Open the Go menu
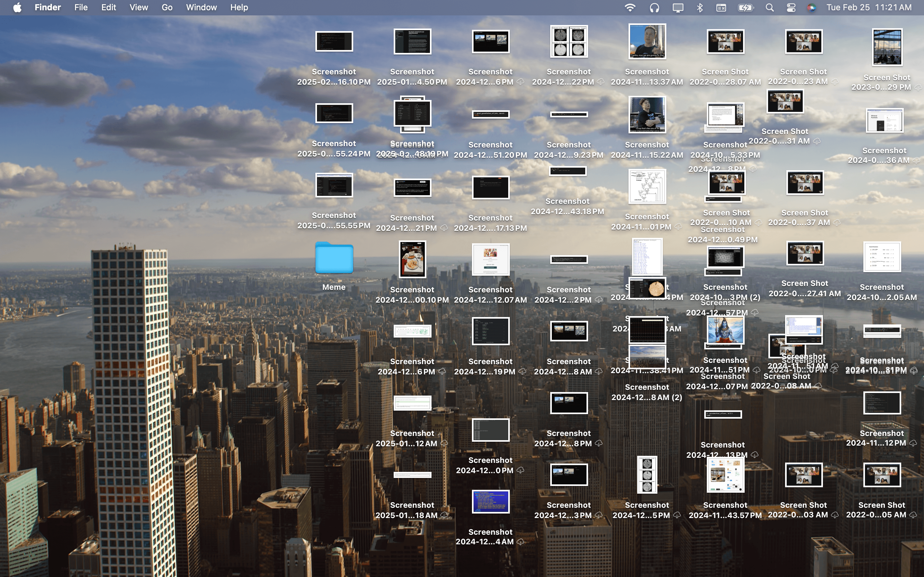Screen dimensions: 924x577 (x=167, y=7)
